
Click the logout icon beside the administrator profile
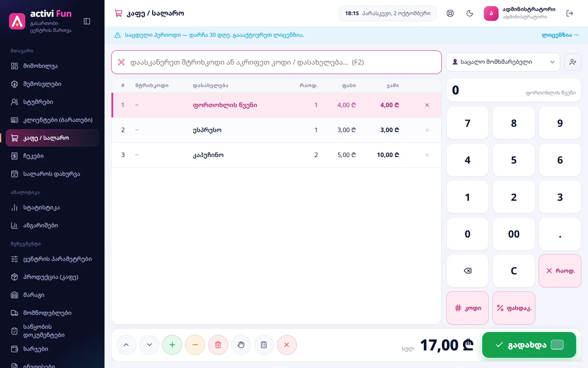(570, 13)
